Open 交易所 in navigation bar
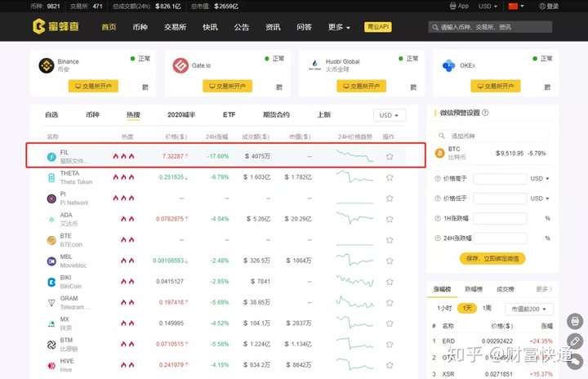The height and width of the screenshot is (379, 588). pos(175,27)
